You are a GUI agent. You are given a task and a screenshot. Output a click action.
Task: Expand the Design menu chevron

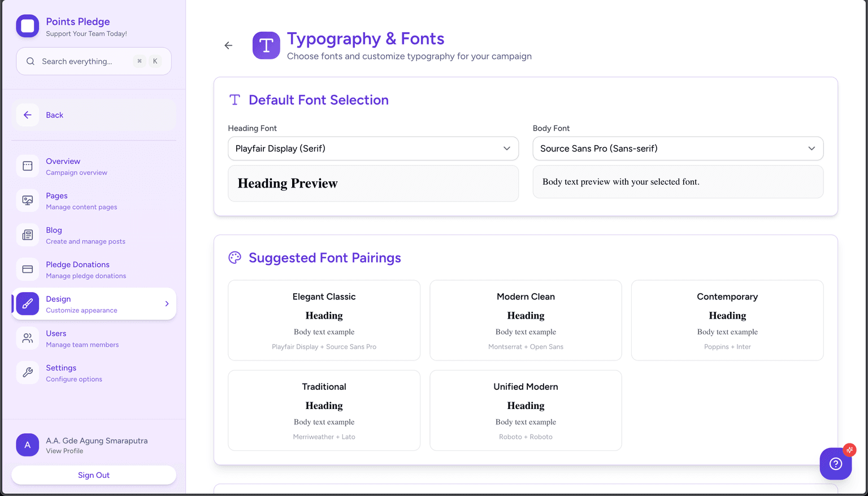[x=167, y=304]
